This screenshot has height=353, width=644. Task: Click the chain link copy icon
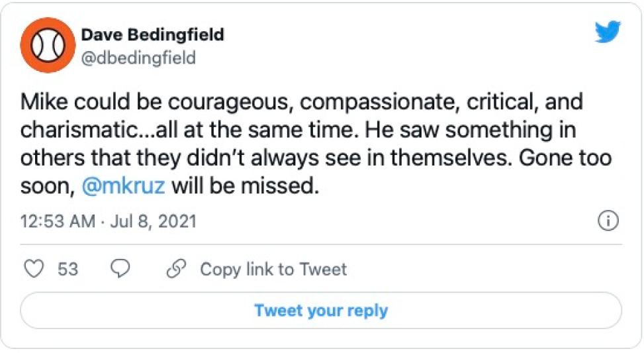click(175, 269)
